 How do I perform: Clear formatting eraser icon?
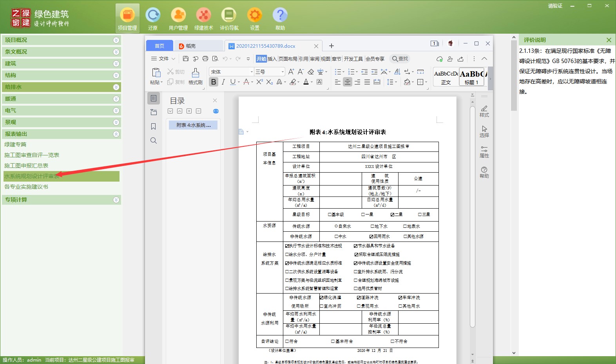(x=311, y=72)
